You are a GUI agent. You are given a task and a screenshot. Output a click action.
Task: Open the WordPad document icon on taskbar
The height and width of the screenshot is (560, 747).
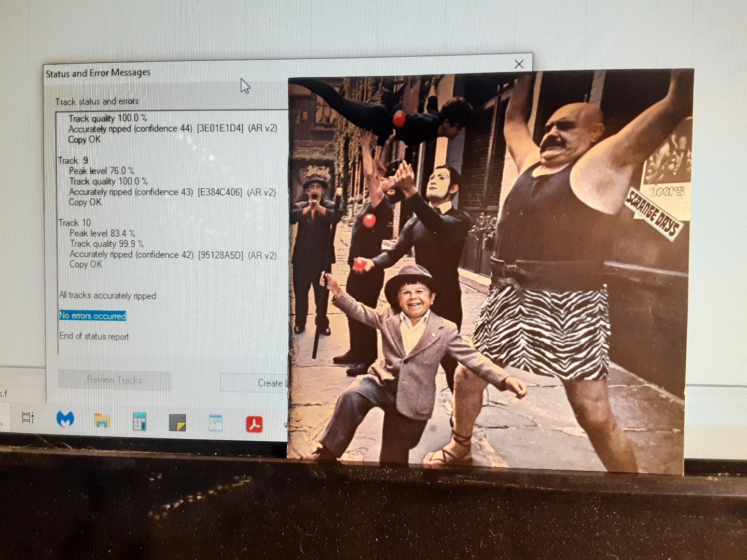pos(215,424)
